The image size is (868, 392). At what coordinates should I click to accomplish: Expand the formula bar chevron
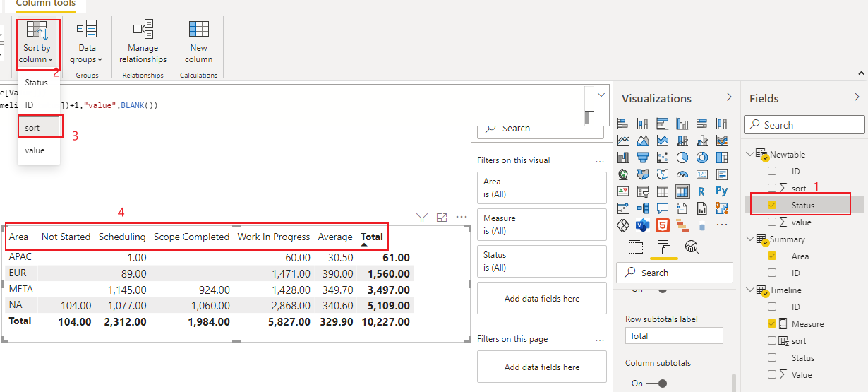tap(601, 94)
